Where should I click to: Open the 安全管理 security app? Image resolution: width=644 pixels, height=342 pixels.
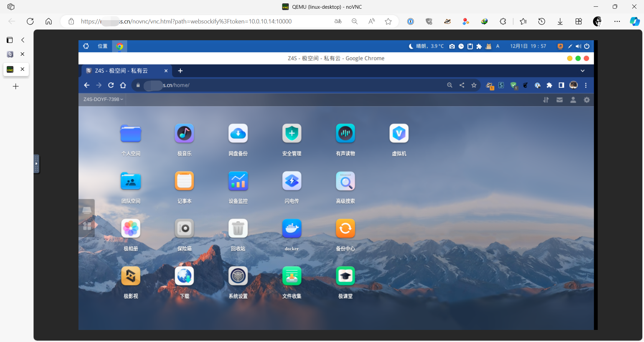point(292,133)
